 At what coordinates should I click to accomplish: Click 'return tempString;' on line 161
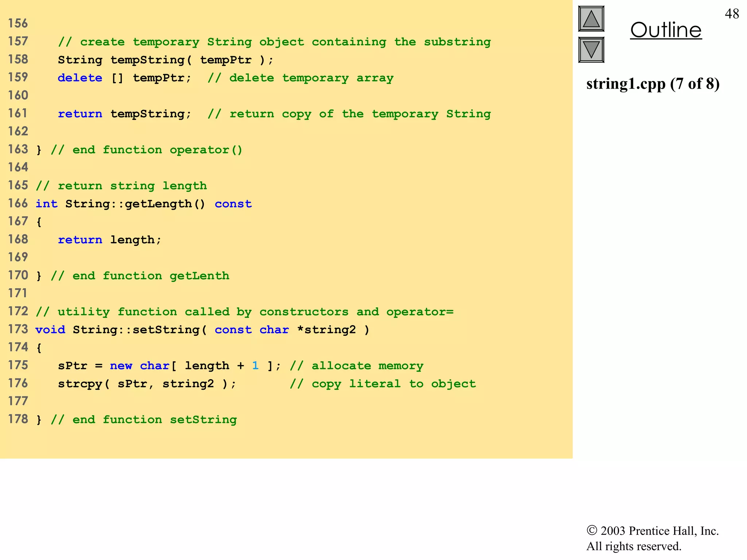124,114
